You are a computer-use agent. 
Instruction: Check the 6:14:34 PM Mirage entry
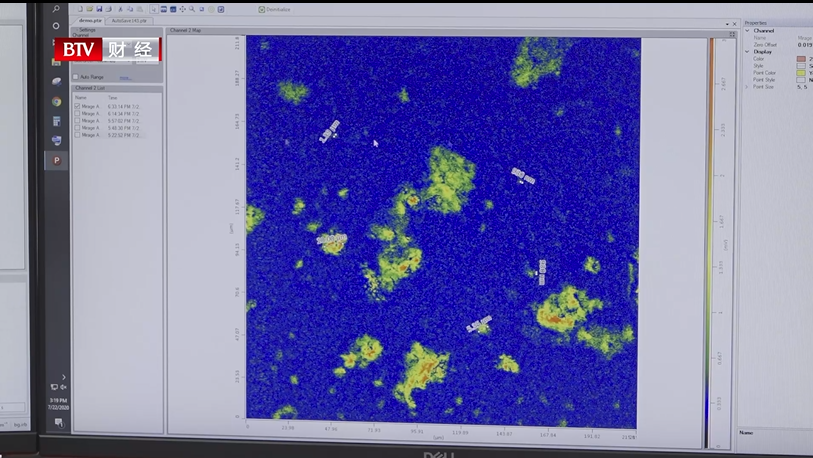tap(77, 113)
